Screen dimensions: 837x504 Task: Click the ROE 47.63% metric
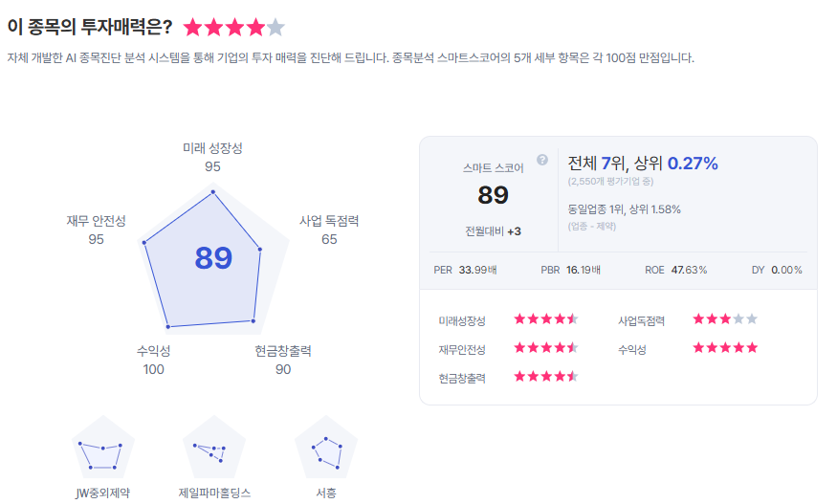[675, 270]
